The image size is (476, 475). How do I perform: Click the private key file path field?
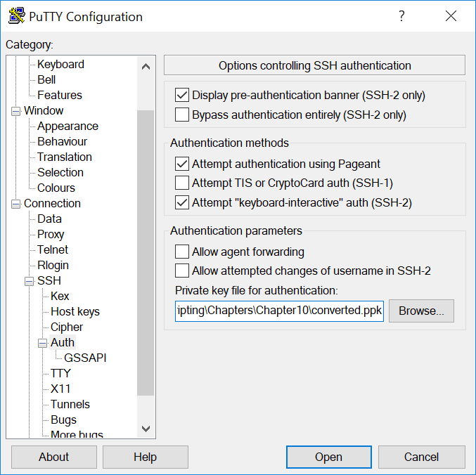click(x=279, y=311)
